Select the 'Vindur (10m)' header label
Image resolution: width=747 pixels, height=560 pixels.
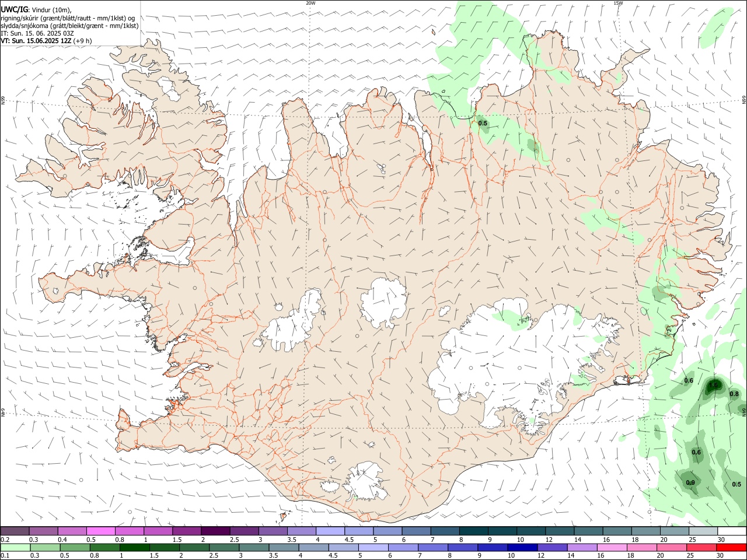click(51, 10)
